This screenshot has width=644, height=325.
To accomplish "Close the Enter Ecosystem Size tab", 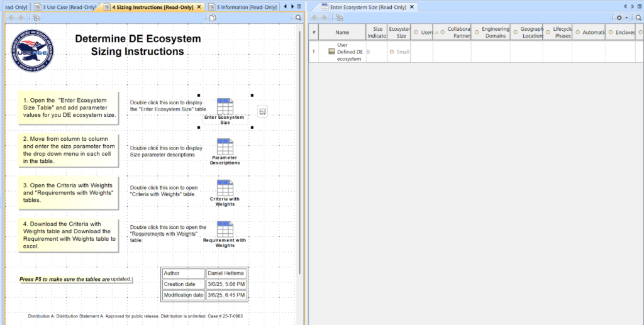I will [412, 7].
